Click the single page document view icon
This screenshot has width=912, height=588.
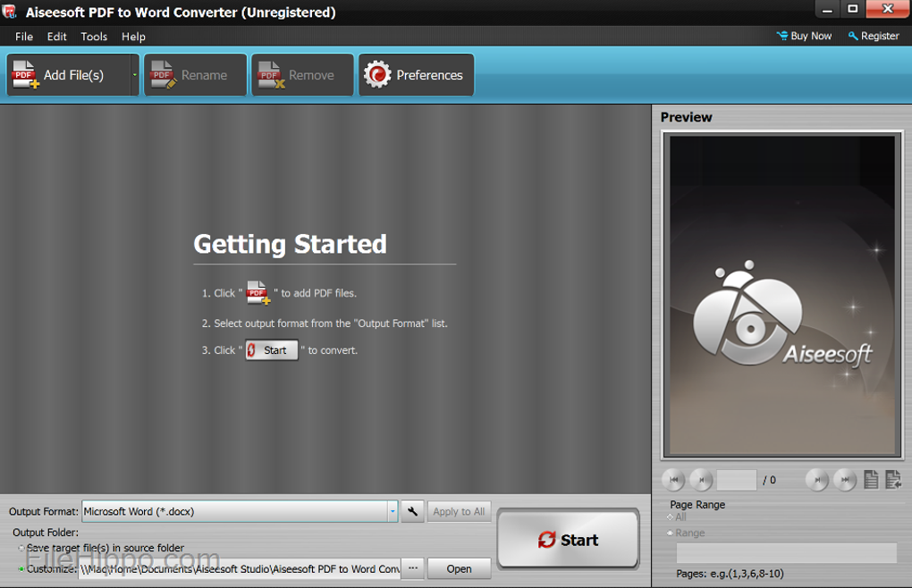(x=871, y=480)
